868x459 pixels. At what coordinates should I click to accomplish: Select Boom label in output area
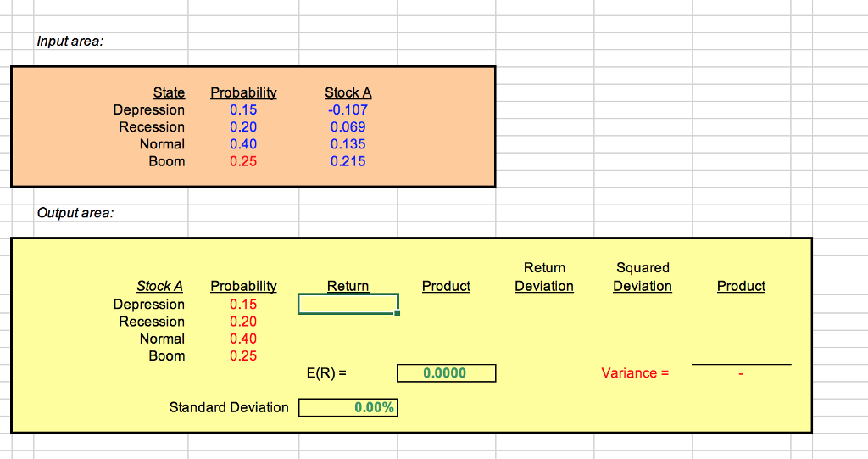tap(167, 355)
